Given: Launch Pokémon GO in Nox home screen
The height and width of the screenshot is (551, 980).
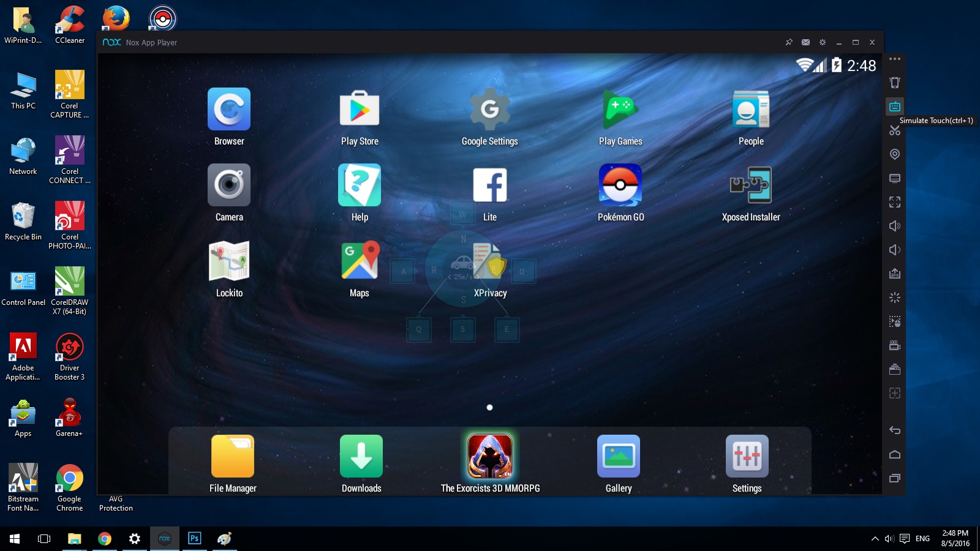Looking at the screenshot, I should click(620, 185).
